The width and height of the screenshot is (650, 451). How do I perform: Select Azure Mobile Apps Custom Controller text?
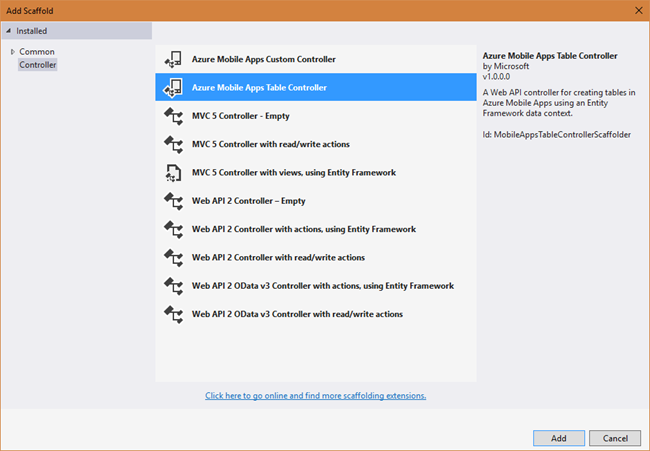pos(264,59)
